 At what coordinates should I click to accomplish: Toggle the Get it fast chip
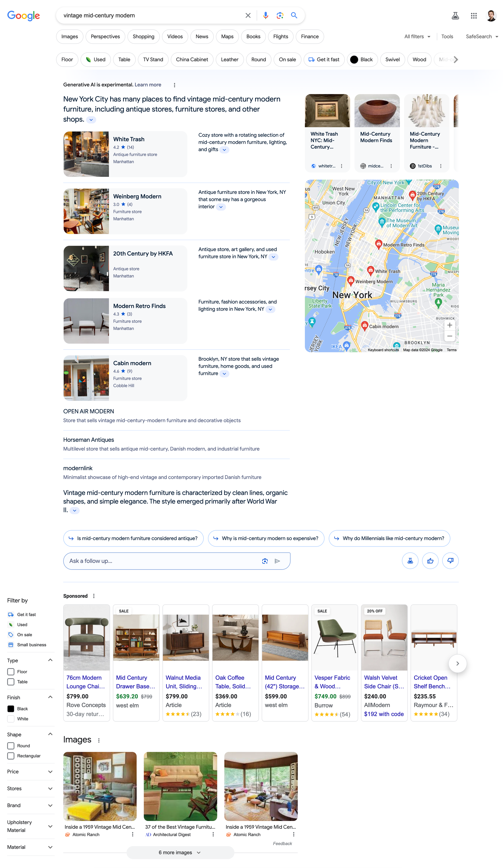(x=324, y=60)
